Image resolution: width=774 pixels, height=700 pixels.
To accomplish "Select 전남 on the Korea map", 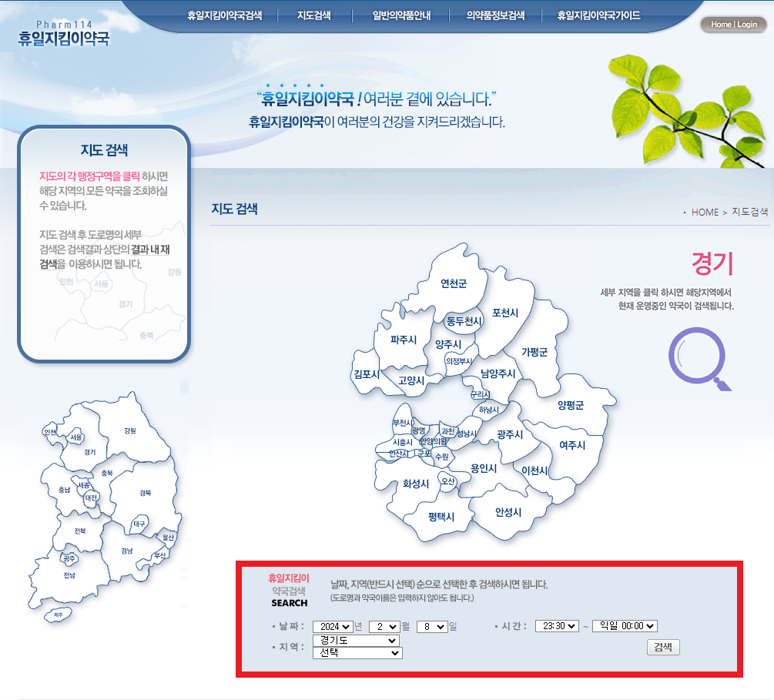I will (69, 575).
